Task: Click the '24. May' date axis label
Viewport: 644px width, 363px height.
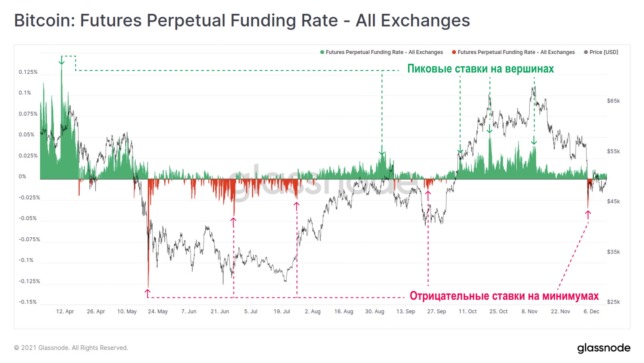Action: click(158, 311)
